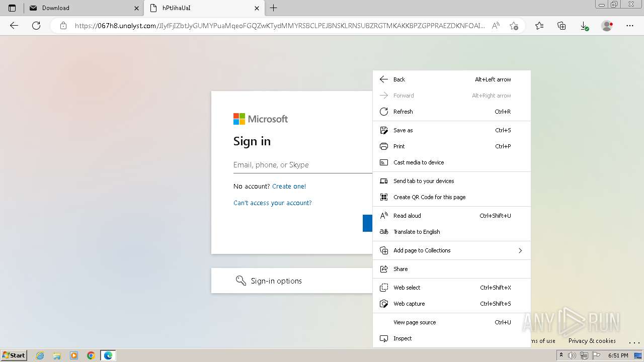Open the Settings and more ellipsis menu

(x=629, y=26)
